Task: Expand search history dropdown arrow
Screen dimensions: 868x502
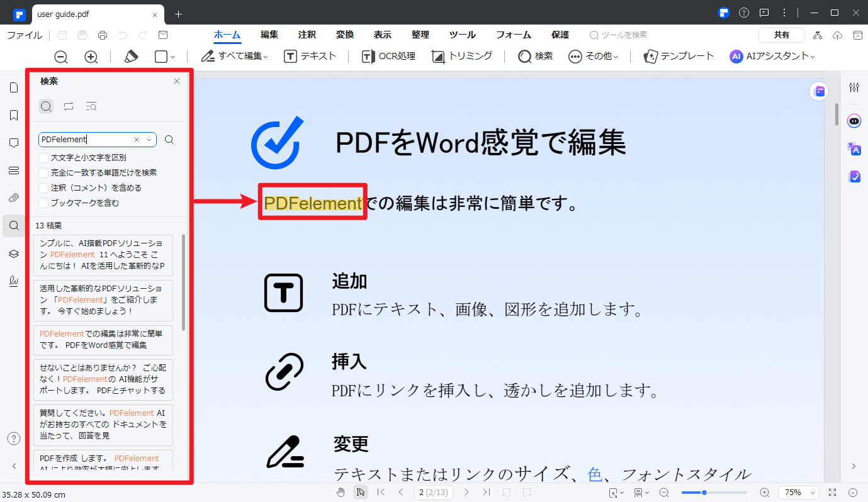Action: [149, 140]
